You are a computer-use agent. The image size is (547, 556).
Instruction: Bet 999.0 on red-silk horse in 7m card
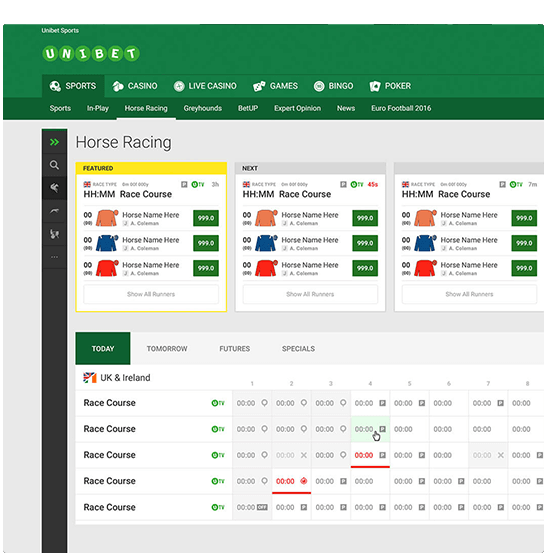(x=524, y=268)
